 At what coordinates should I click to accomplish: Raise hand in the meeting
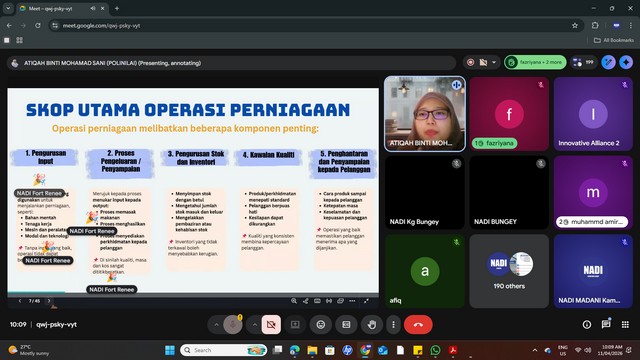(371, 325)
